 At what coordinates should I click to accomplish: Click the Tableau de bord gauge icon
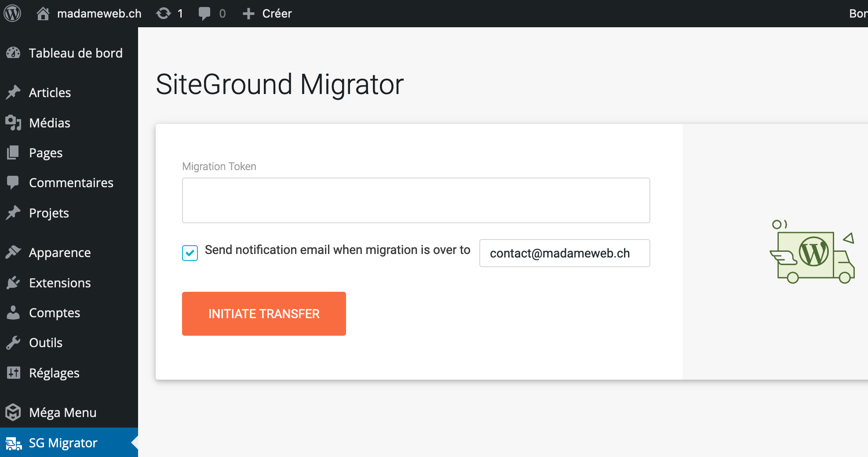13,53
